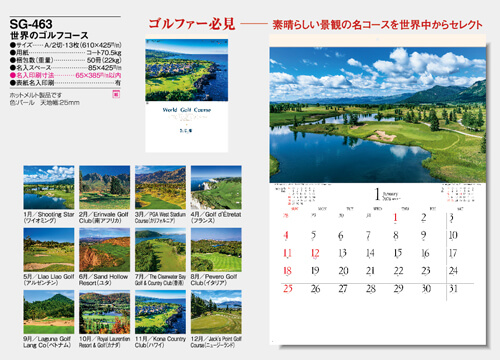Select the July Clearwater Bay thumbnail
The height and width of the screenshot is (360, 500).
coord(160,250)
